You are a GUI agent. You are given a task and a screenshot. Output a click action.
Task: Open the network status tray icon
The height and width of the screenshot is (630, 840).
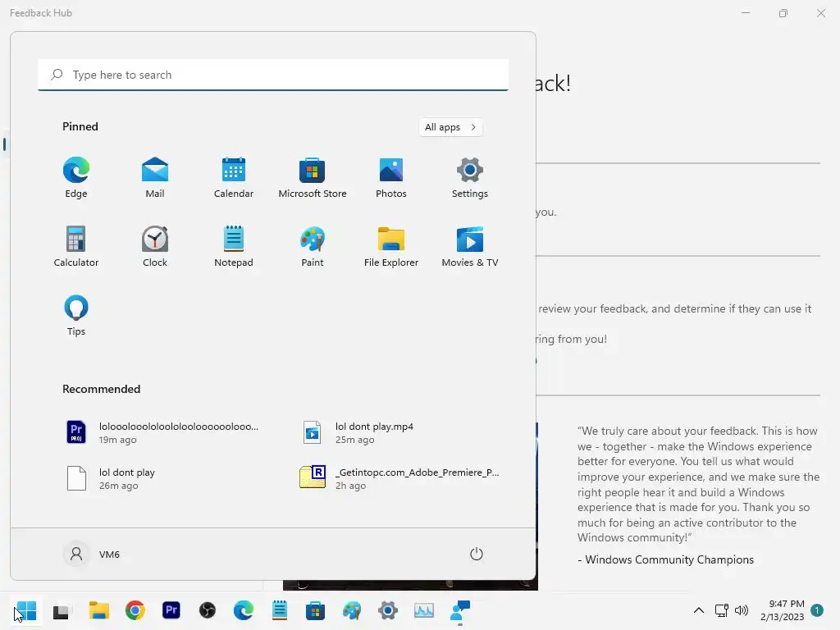click(721, 610)
